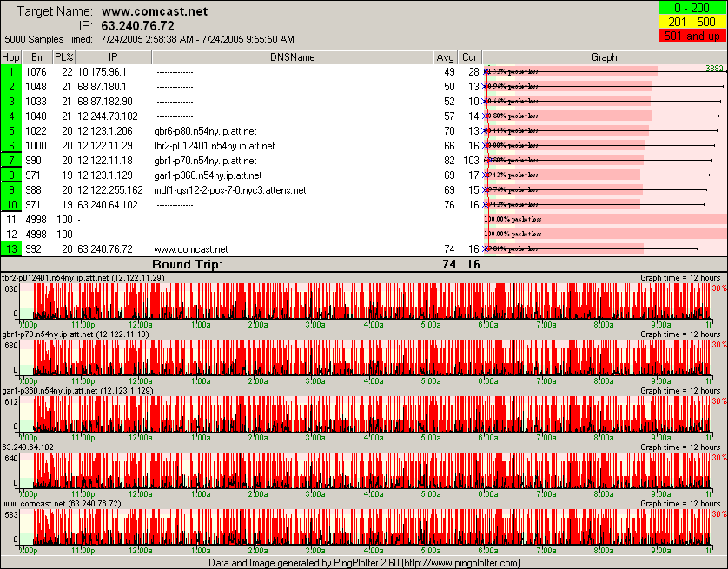Click Avg value 82 for hop 7
The image size is (728, 569).
click(x=449, y=161)
